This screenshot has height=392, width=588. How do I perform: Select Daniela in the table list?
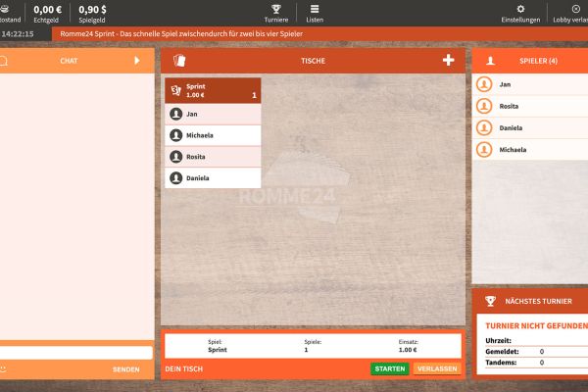[213, 178]
